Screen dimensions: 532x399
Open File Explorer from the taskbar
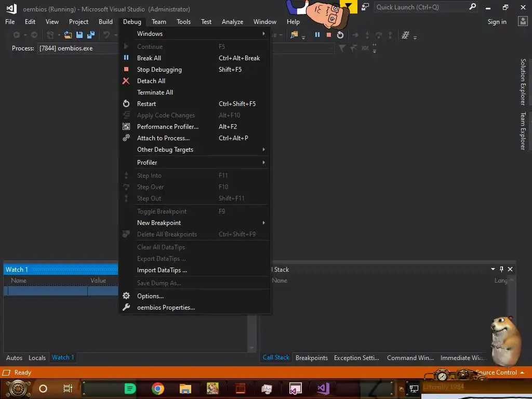[x=185, y=389]
